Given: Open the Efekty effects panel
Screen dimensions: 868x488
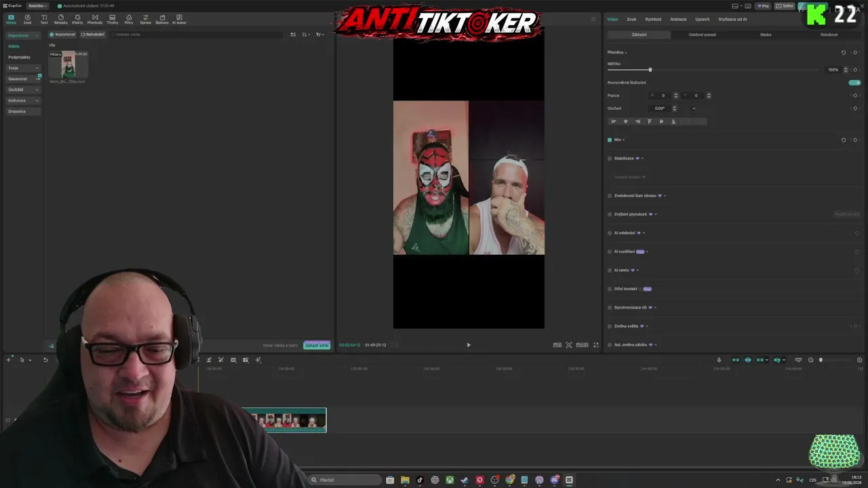Looking at the screenshot, I should click(77, 20).
